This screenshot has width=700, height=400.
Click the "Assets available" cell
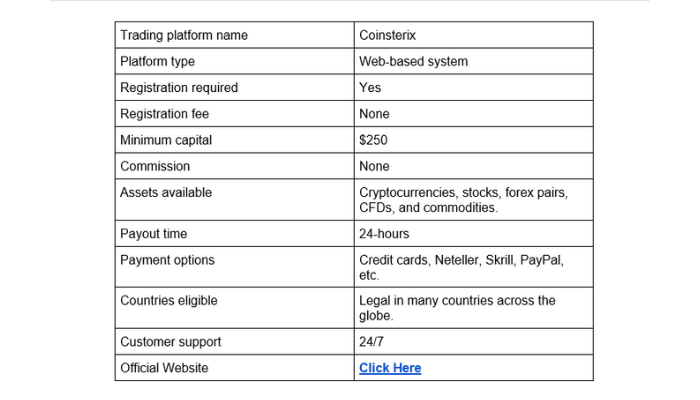(166, 192)
